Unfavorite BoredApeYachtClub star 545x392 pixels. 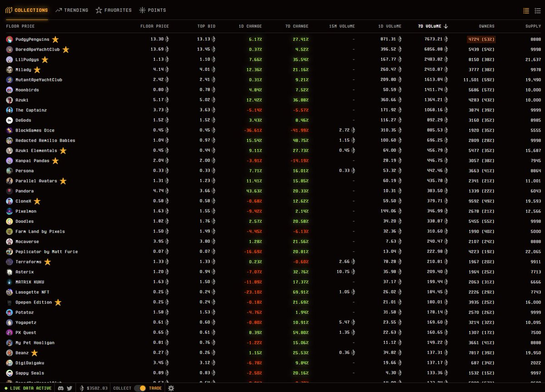coord(65,49)
